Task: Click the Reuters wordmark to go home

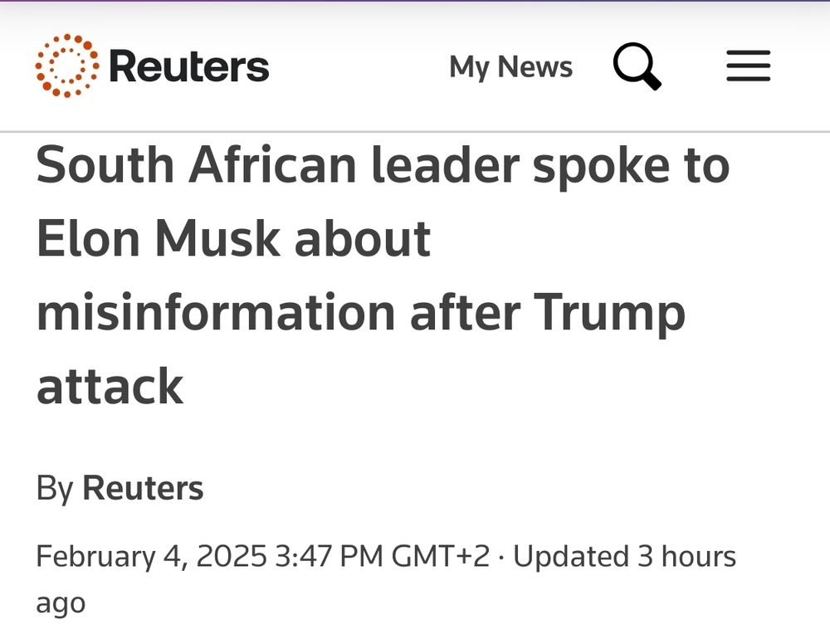Action: point(189,65)
